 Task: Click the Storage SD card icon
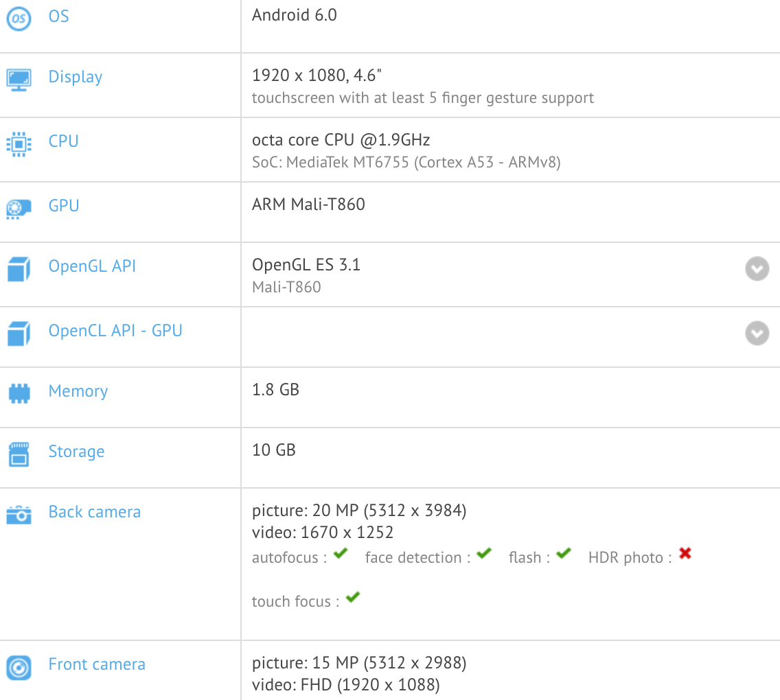tap(19, 454)
